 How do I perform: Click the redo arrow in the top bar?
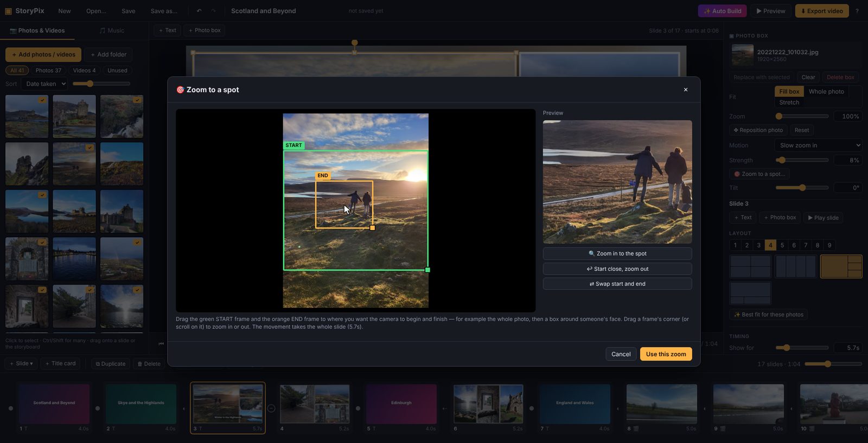tap(213, 11)
